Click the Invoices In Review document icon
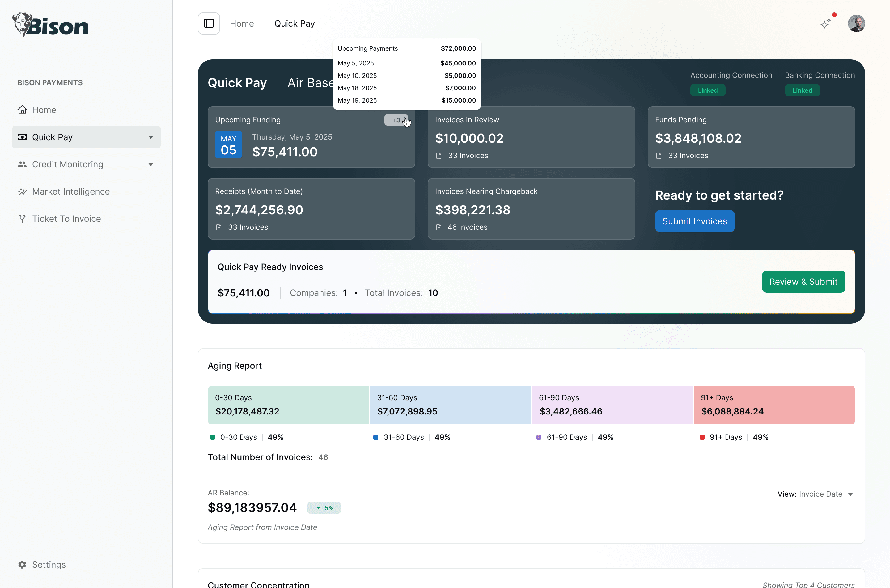This screenshot has height=588, width=890. click(439, 156)
